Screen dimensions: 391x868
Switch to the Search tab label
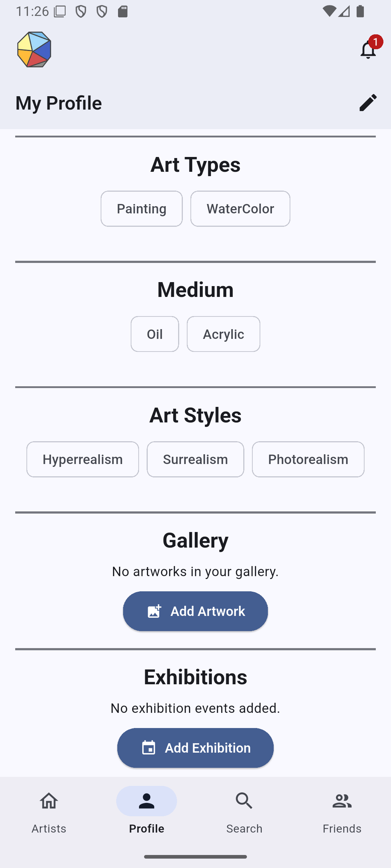click(x=244, y=829)
